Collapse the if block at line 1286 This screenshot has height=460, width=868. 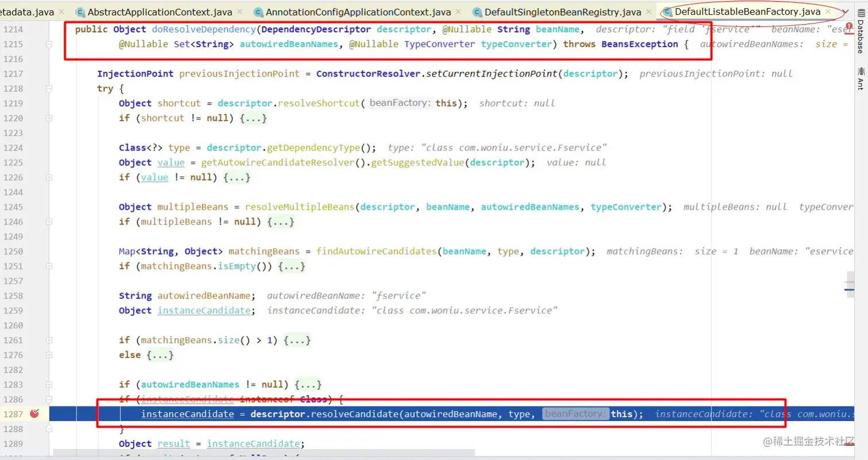49,399
